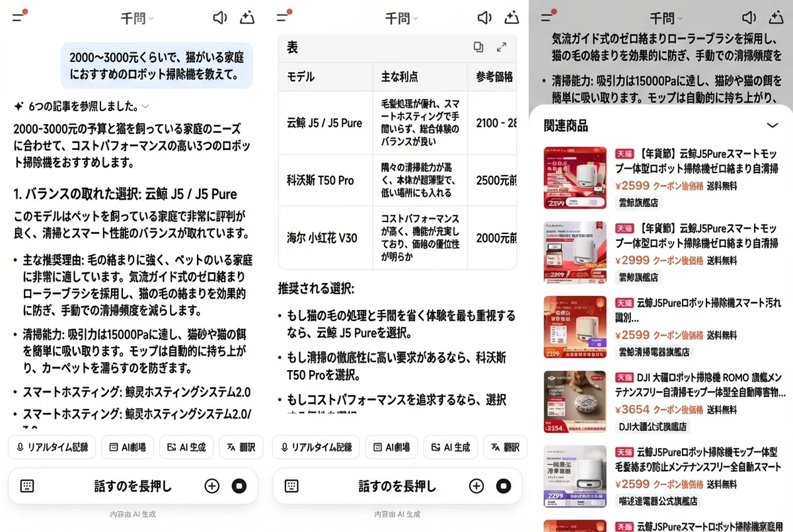Select the user question message bubble
This screenshot has height=532, width=793.
pos(157,66)
